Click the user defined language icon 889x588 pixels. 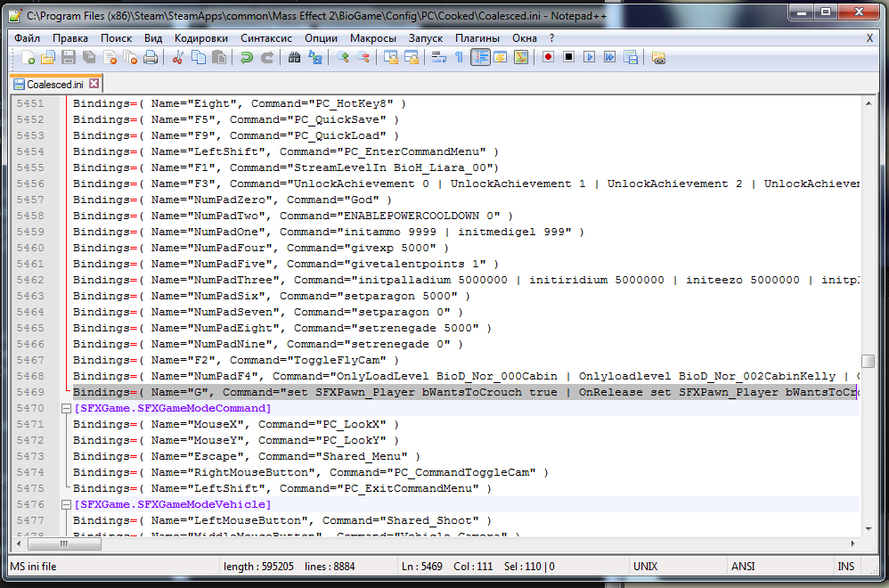tap(500, 57)
